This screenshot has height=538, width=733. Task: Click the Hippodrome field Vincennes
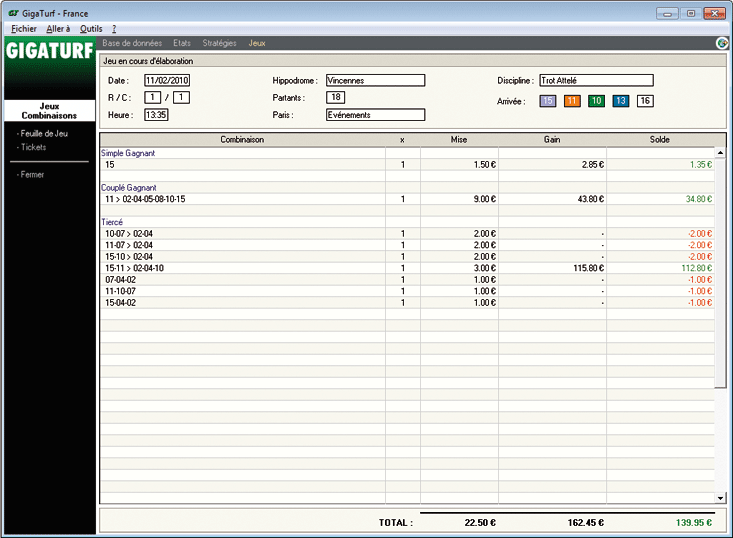pyautogui.click(x=375, y=80)
